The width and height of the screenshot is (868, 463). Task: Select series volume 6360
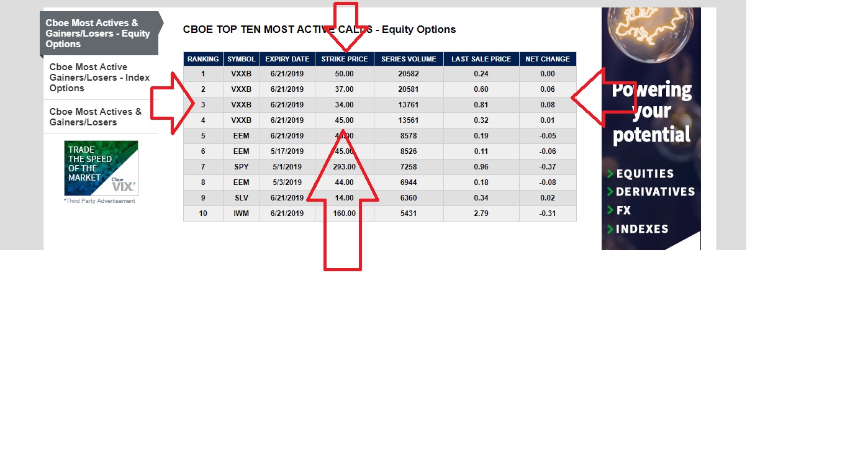tap(409, 198)
